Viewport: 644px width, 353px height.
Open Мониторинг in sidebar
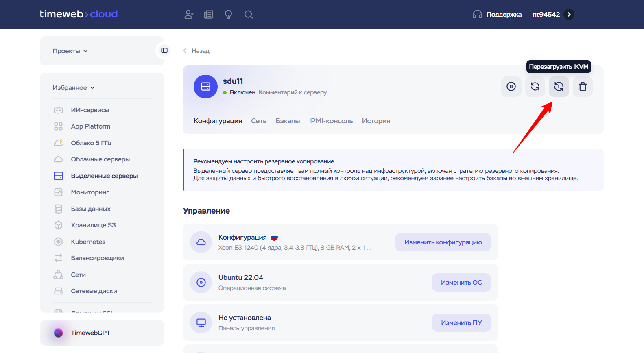90,192
